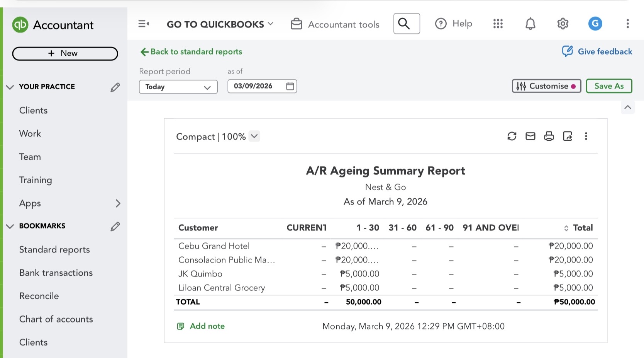
Task: Go to Standard reports bookmark
Action: pyautogui.click(x=54, y=249)
